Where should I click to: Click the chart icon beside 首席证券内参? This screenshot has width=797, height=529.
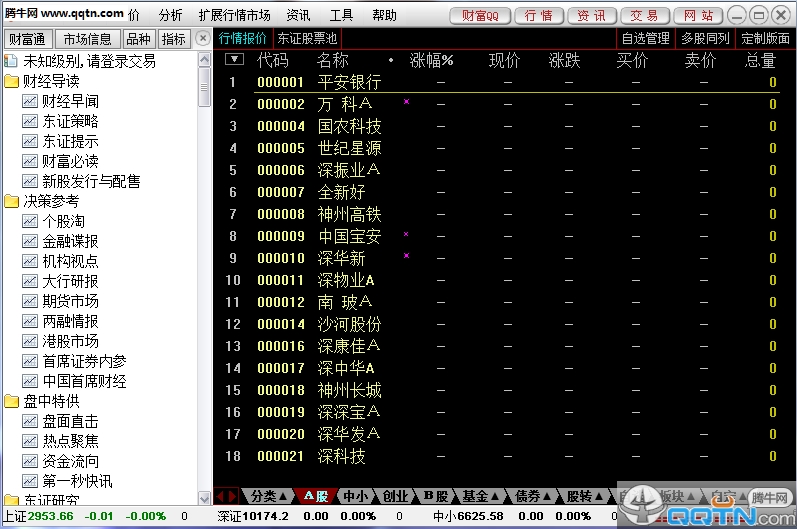(x=29, y=361)
